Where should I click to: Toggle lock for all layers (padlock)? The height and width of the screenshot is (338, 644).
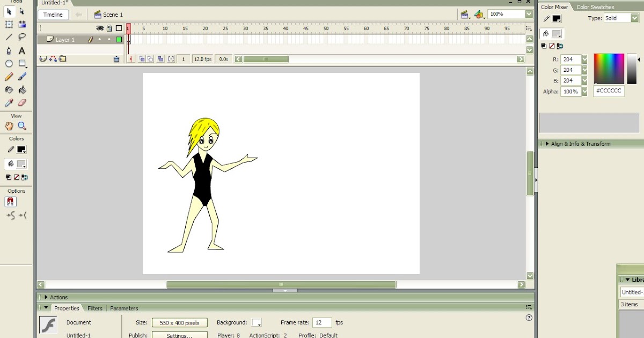[x=109, y=28]
